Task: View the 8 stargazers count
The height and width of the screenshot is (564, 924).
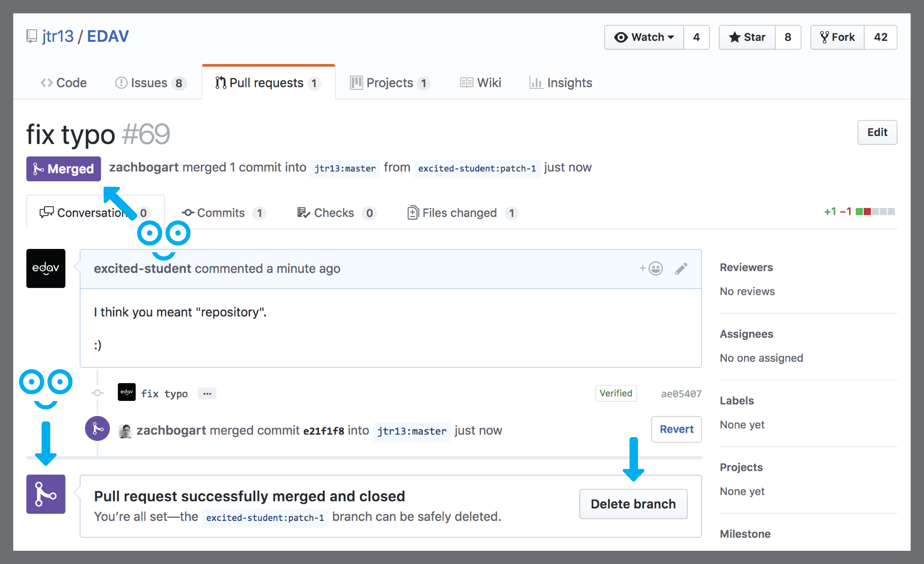Action: pos(788,37)
